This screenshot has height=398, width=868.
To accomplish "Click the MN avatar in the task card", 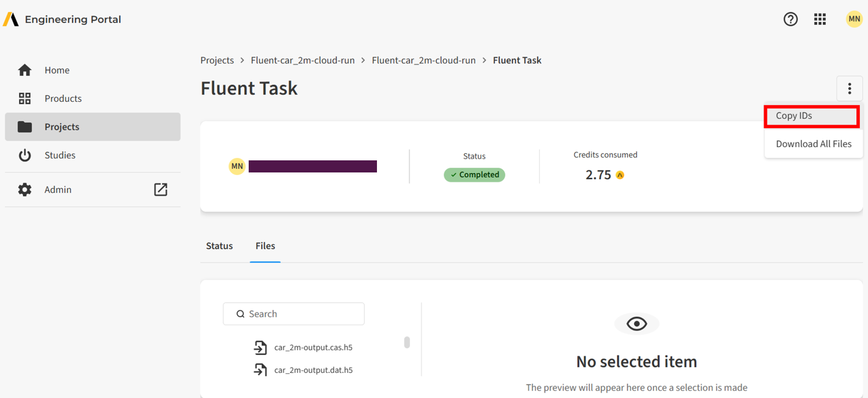I will [237, 166].
